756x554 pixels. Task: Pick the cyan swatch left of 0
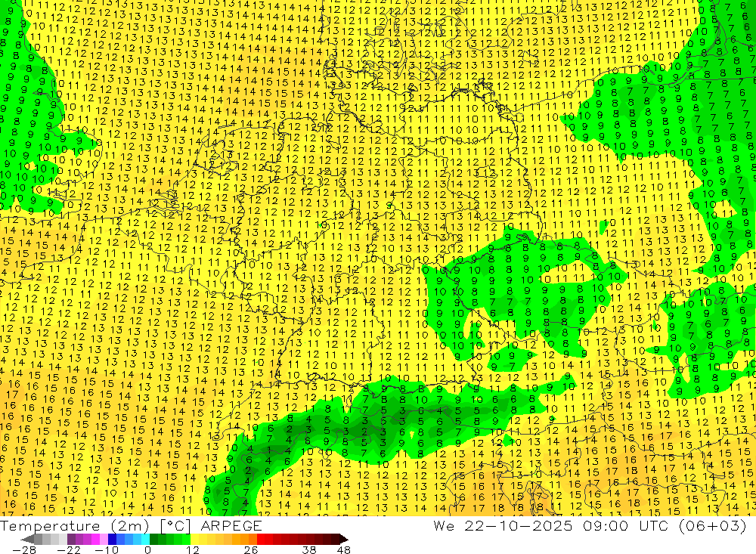[145, 539]
